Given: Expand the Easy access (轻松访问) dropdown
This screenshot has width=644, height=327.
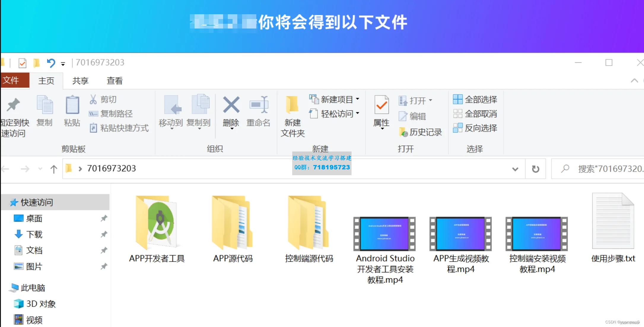Looking at the screenshot, I should coord(357,113).
